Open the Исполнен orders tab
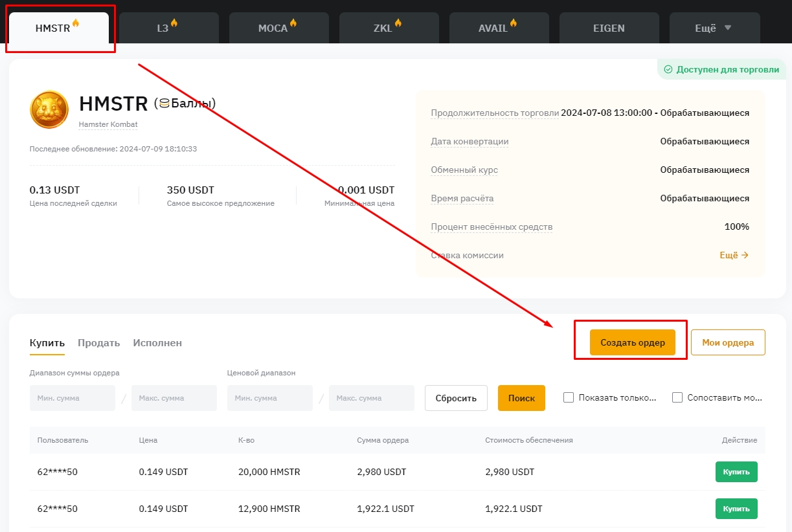 [157, 343]
